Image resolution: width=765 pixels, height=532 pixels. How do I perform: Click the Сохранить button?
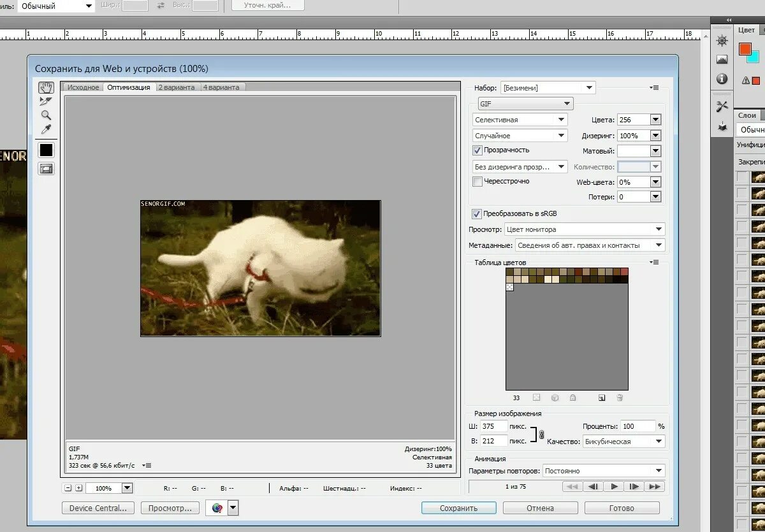[458, 508]
